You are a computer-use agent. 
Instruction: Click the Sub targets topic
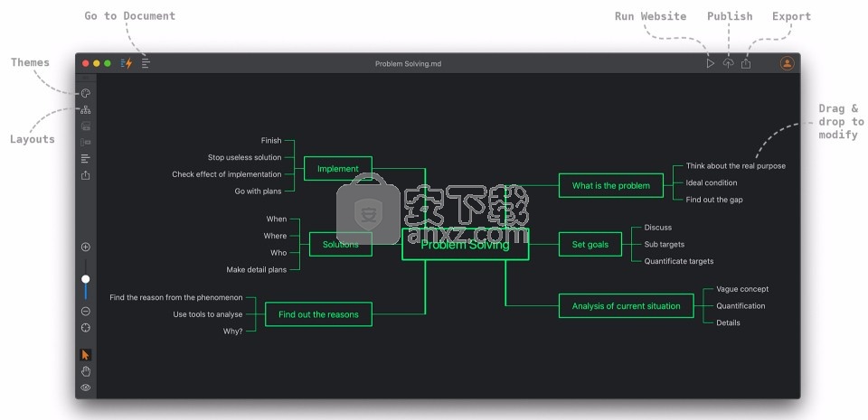click(x=665, y=244)
